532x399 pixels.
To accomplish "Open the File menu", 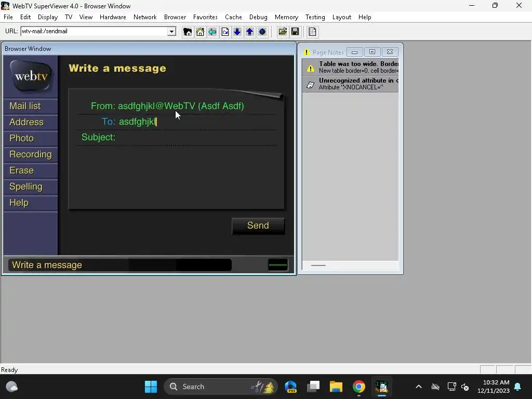I will [8, 17].
